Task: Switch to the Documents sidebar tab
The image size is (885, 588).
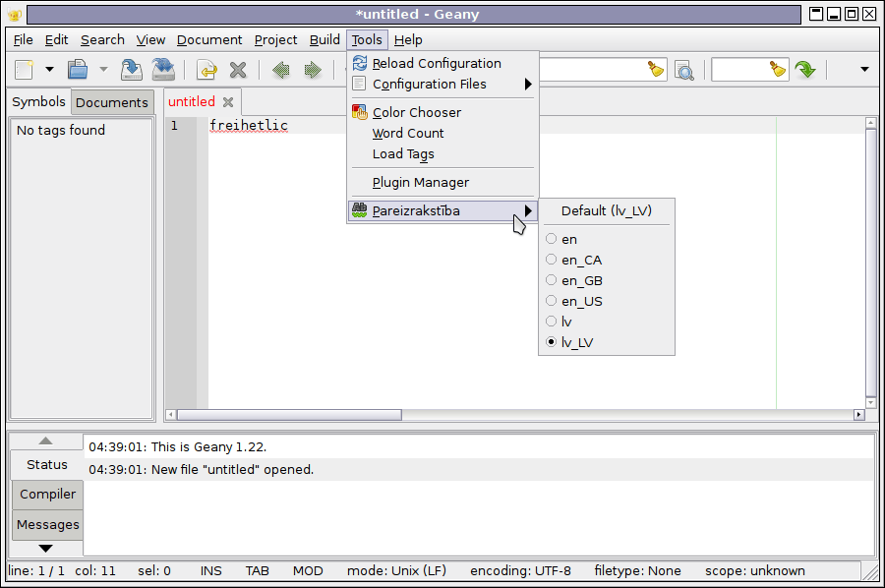Action: point(112,102)
